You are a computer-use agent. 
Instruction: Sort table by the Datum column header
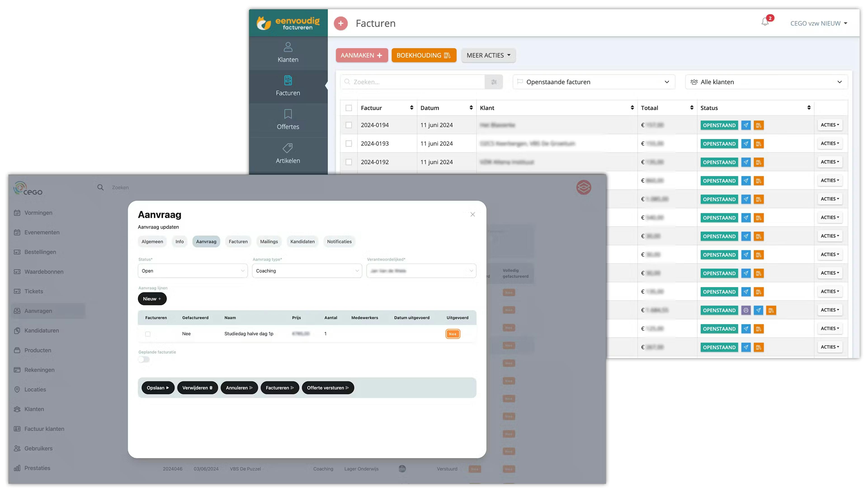pyautogui.click(x=446, y=108)
